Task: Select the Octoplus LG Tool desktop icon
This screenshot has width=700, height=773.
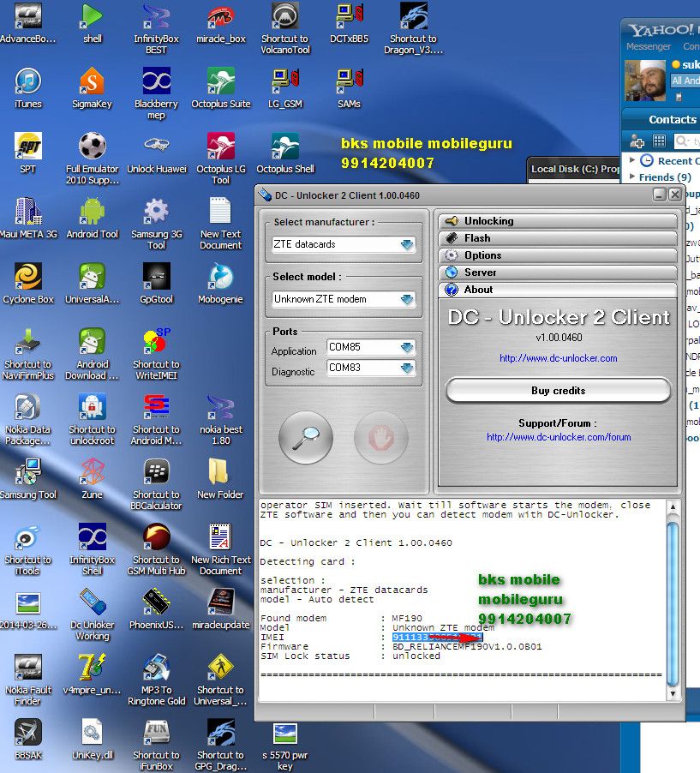Action: point(221,159)
